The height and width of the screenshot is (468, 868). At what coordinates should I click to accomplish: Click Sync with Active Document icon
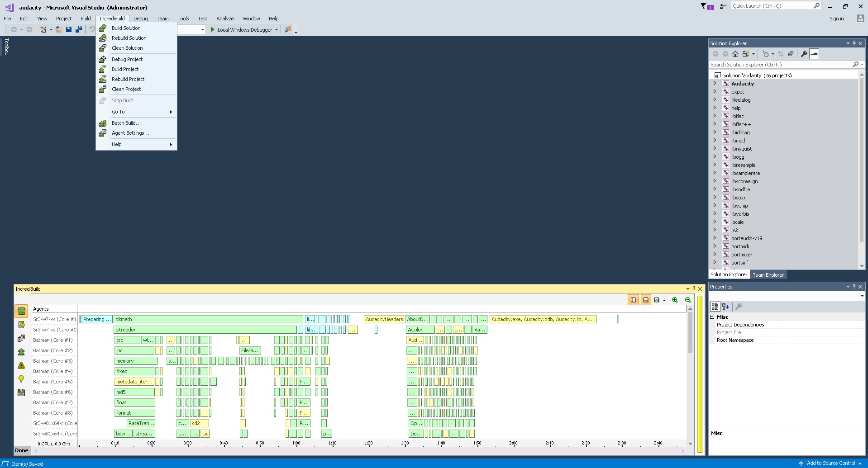781,54
